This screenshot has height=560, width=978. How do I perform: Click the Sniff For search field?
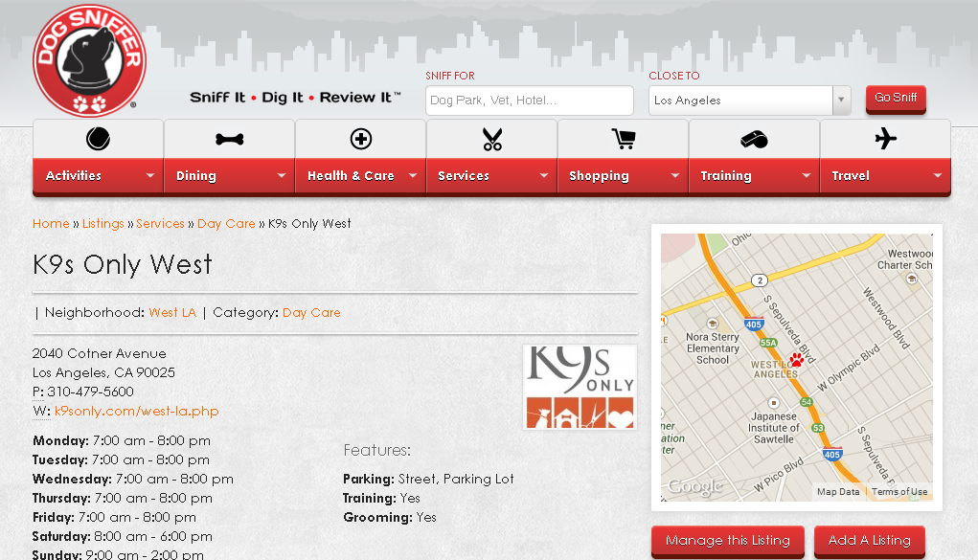click(x=530, y=101)
